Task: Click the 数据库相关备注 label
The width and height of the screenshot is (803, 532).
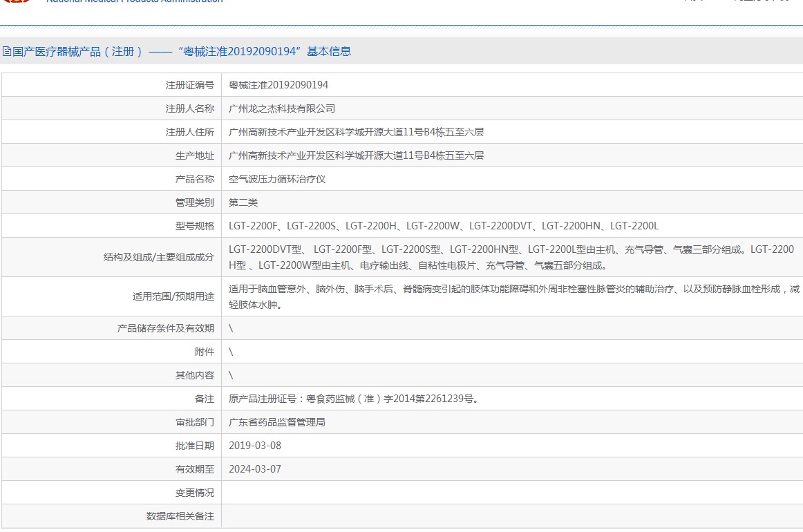Action: click(180, 517)
